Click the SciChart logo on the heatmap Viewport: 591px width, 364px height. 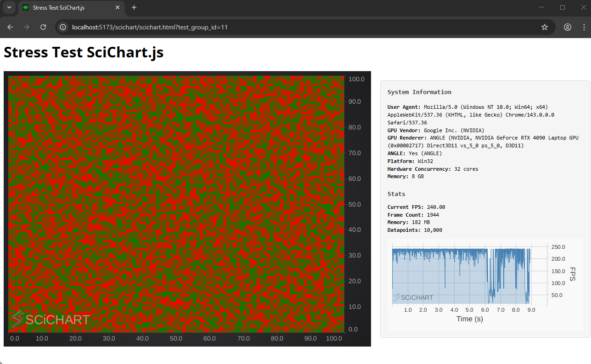tap(51, 319)
